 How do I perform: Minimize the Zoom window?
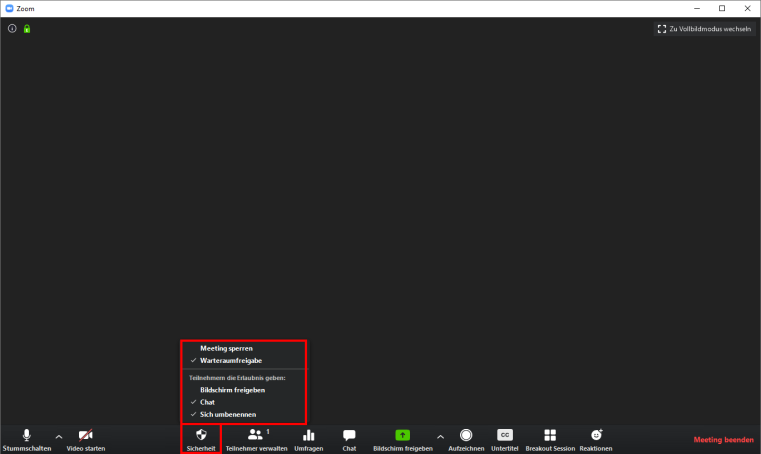697,8
